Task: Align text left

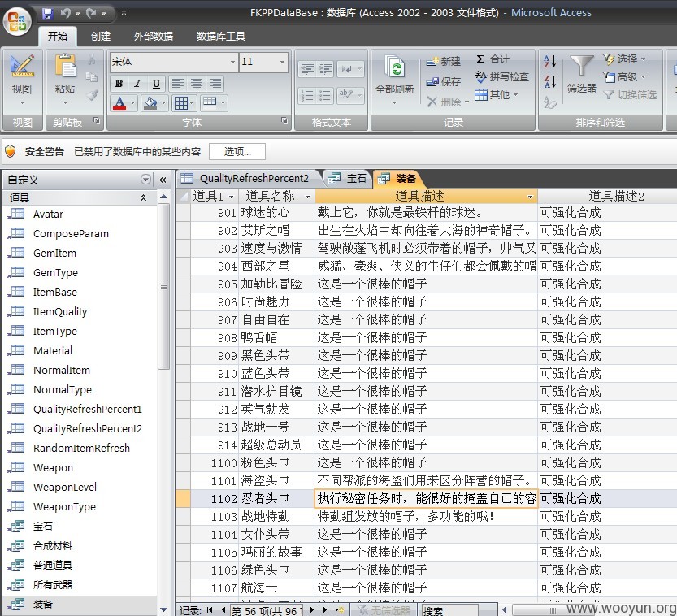Action: tap(177, 83)
